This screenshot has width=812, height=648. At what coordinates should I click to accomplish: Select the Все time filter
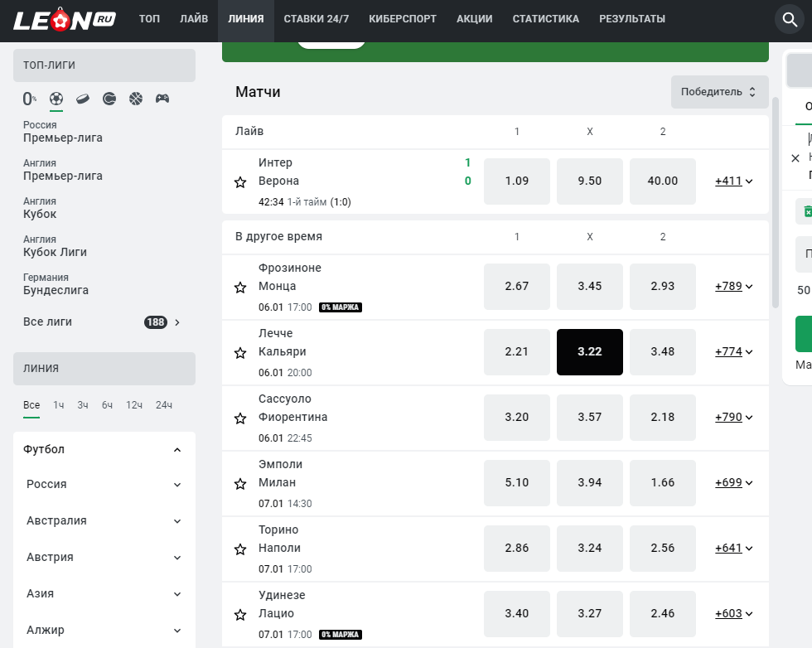31,405
